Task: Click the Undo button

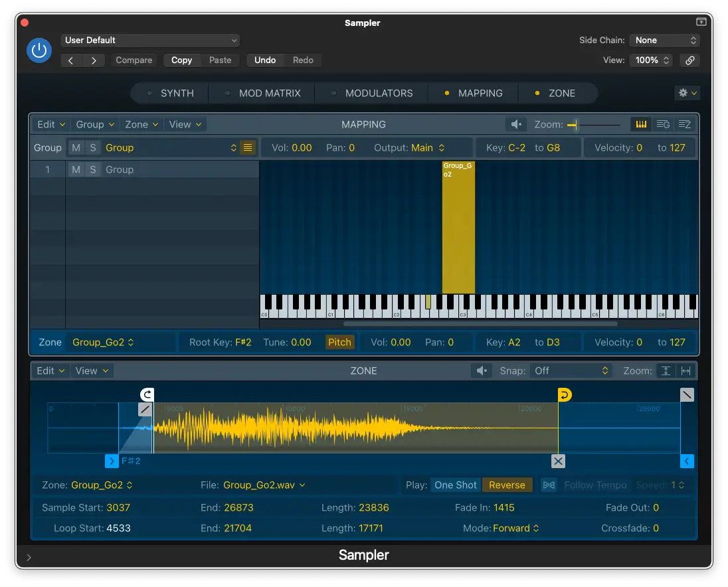Action: [265, 60]
